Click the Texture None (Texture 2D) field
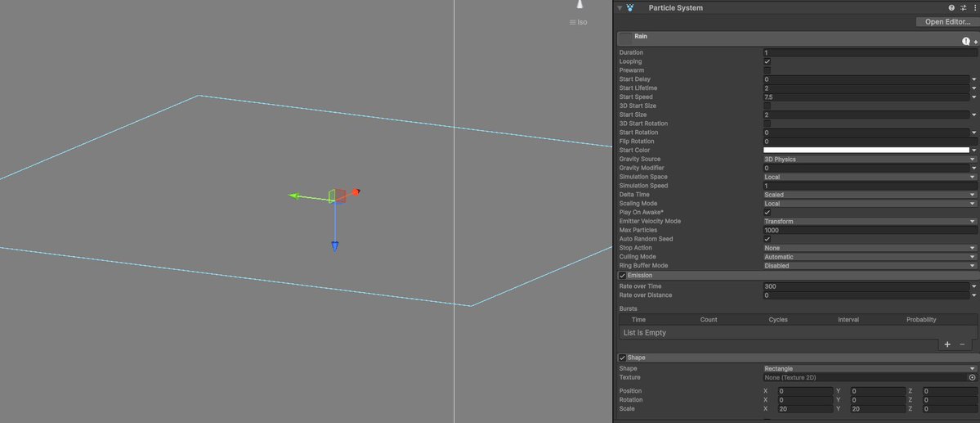The height and width of the screenshot is (423, 980). tap(865, 378)
